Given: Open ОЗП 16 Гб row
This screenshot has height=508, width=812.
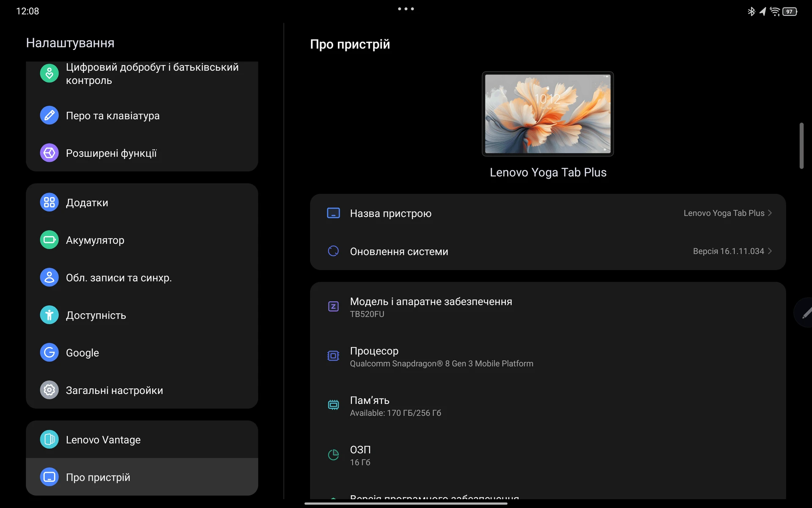Looking at the screenshot, I should tap(548, 456).
